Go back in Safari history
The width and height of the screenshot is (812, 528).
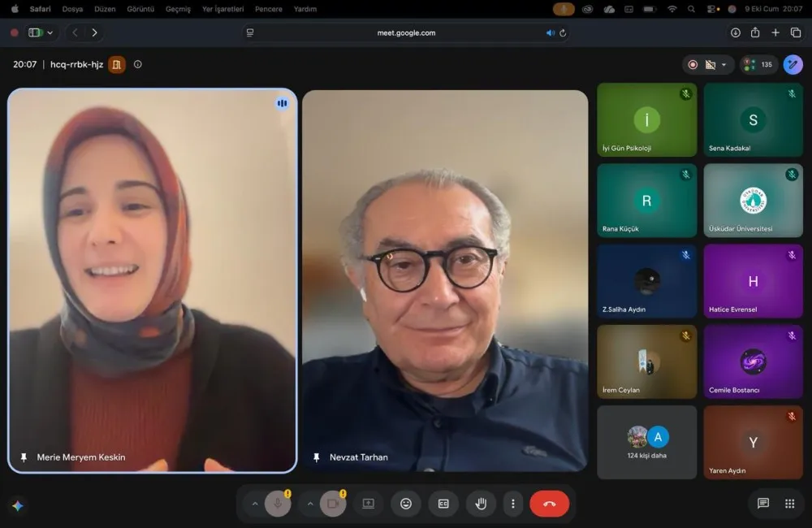(75, 32)
